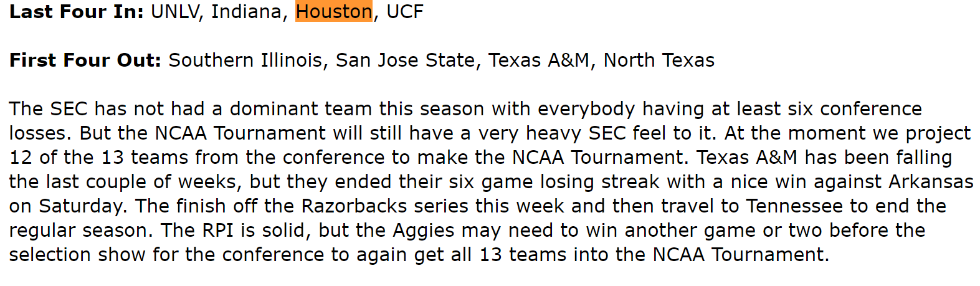Click the word Arkansas in the paragraph

931,181
